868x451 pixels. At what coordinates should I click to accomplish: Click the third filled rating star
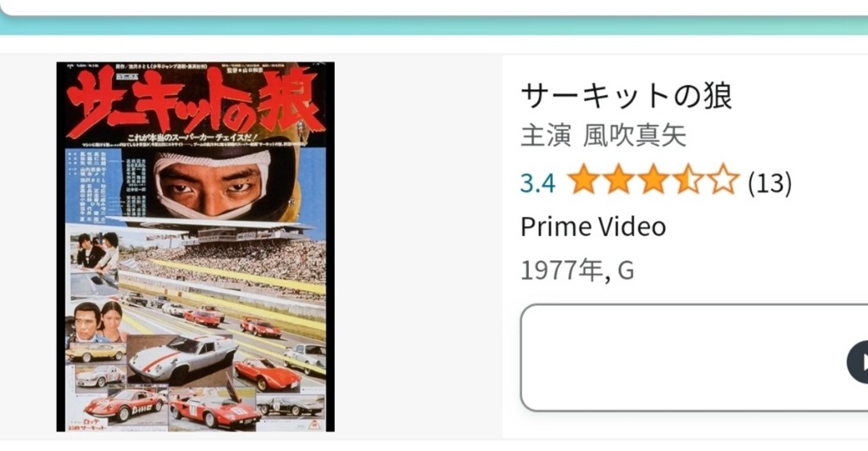654,179
